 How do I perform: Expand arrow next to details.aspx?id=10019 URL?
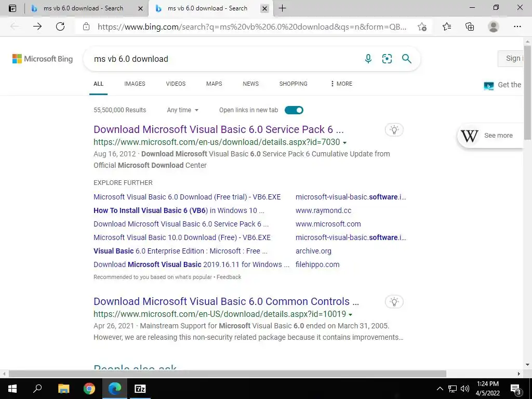point(351,314)
